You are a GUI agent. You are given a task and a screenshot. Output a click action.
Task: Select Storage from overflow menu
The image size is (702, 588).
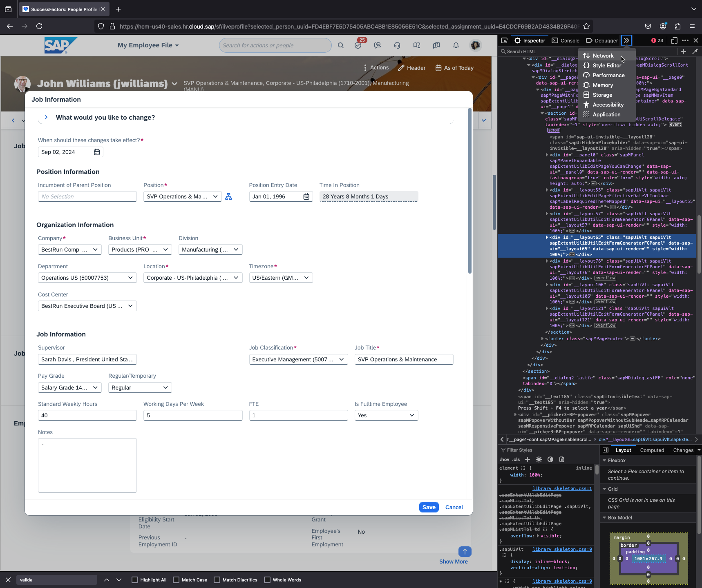point(607,95)
